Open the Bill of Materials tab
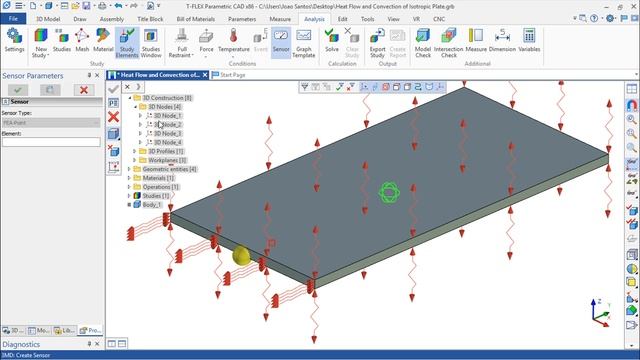This screenshot has height=360, width=640. tap(196, 19)
